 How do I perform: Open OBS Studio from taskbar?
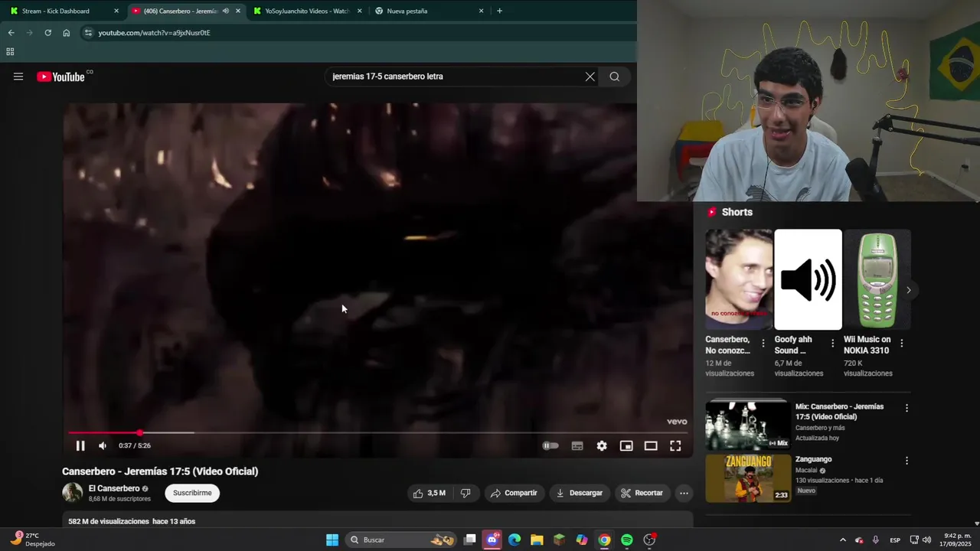tap(649, 540)
